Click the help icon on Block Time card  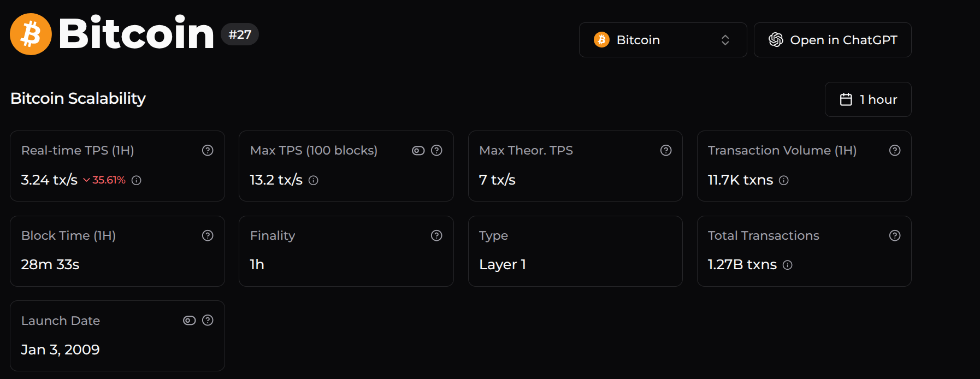point(208,235)
